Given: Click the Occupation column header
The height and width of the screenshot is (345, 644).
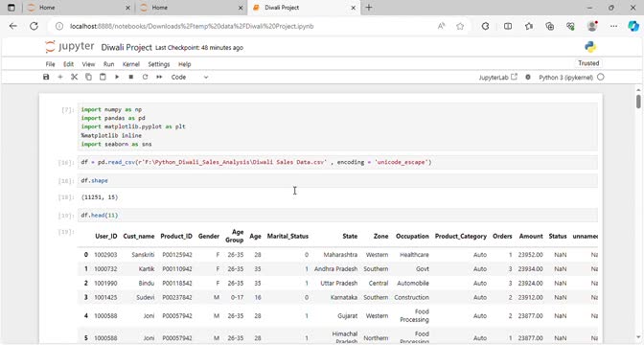Looking at the screenshot, I should (x=412, y=236).
